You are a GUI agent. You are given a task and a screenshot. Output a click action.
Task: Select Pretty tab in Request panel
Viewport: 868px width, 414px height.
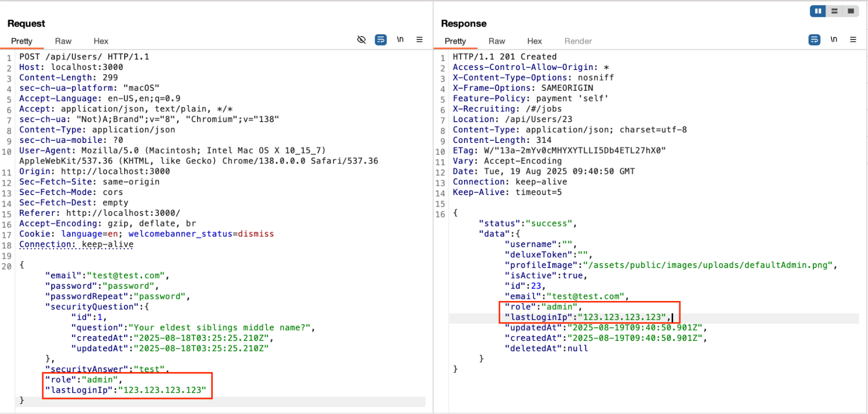click(22, 41)
